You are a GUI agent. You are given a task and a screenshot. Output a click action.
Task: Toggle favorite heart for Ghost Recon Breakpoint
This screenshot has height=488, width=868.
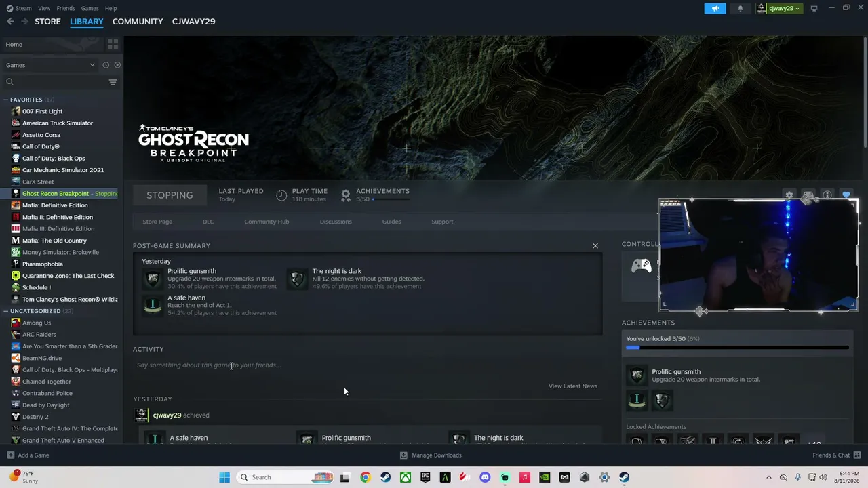[846, 195]
